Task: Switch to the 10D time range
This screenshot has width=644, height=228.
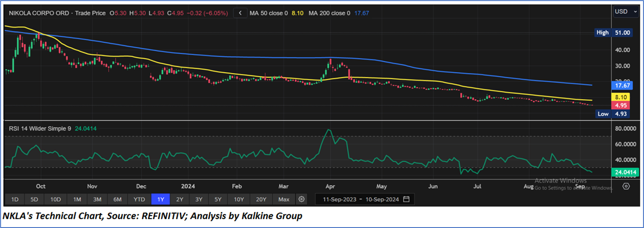Action: click(x=56, y=199)
